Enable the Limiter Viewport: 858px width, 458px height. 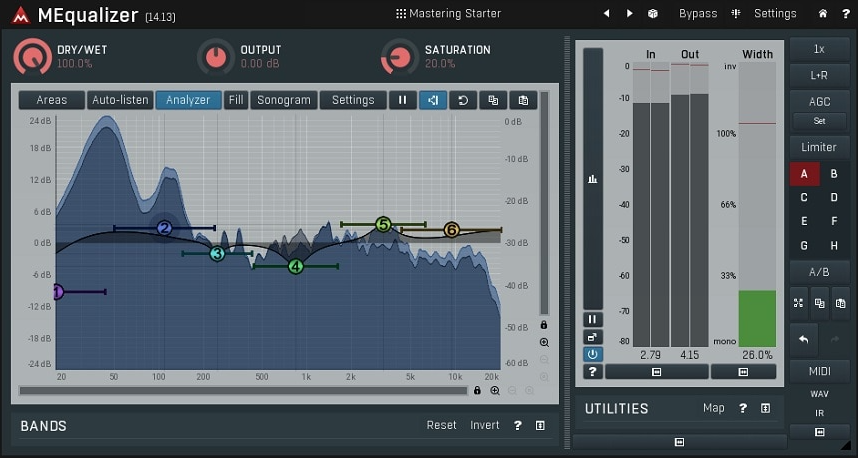click(x=819, y=147)
